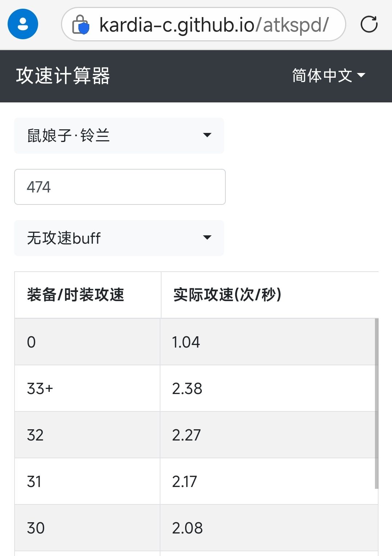
Task: Tap the blue profile avatar icon
Action: 23,24
